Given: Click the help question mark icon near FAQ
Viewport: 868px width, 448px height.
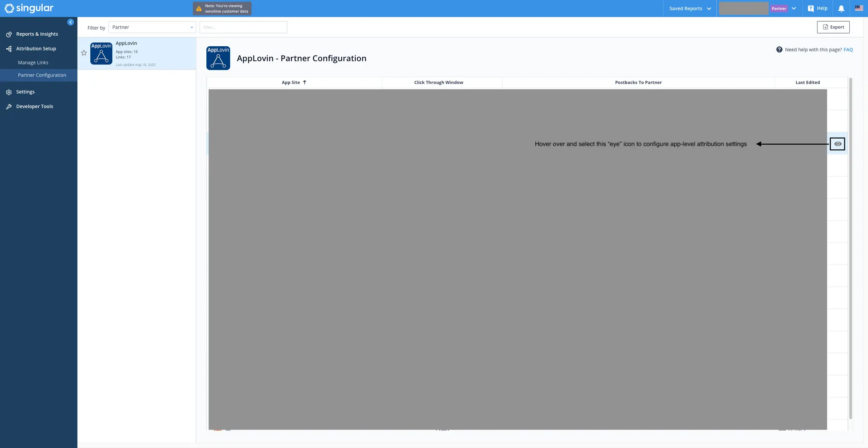Looking at the screenshot, I should coord(779,50).
